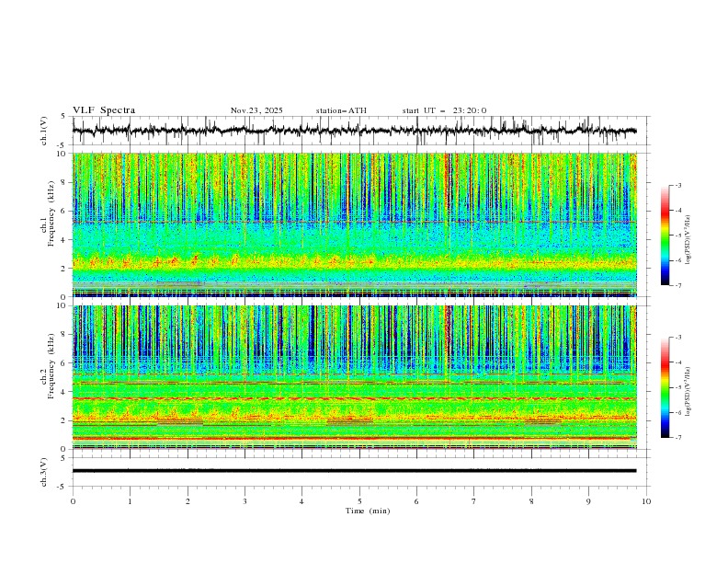
Task: Click the upper ch.1 PSD color bar
Action: [x=665, y=236]
